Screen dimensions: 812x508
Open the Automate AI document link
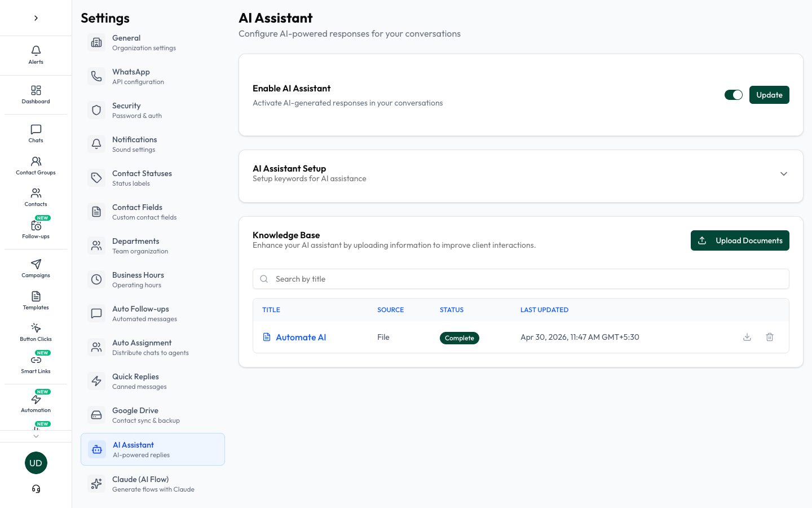coord(301,337)
